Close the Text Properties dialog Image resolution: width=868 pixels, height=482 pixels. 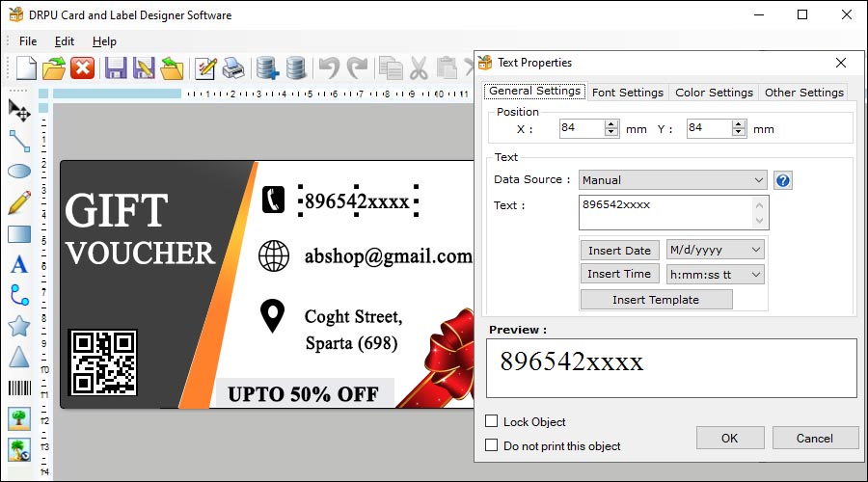coord(841,63)
